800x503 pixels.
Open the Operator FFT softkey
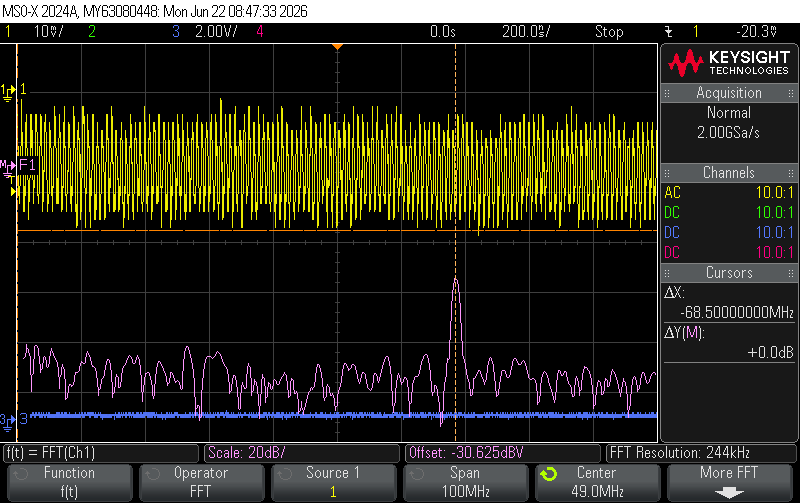[201, 482]
